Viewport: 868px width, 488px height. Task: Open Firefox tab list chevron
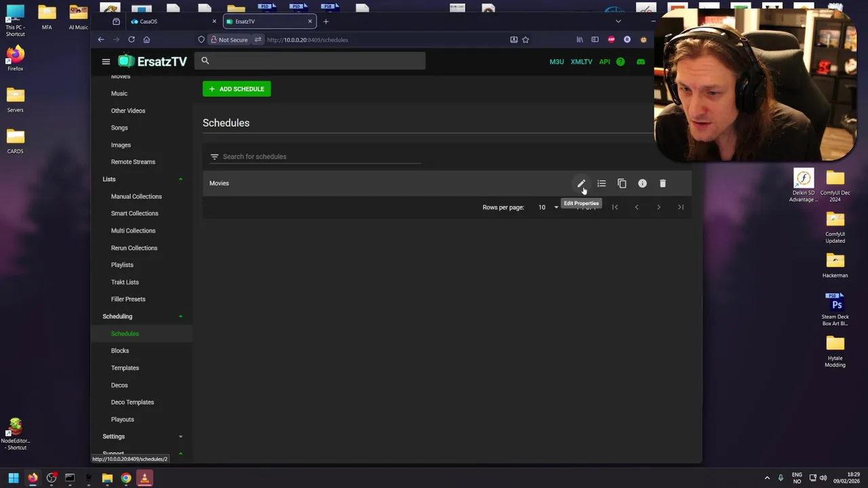[618, 21]
